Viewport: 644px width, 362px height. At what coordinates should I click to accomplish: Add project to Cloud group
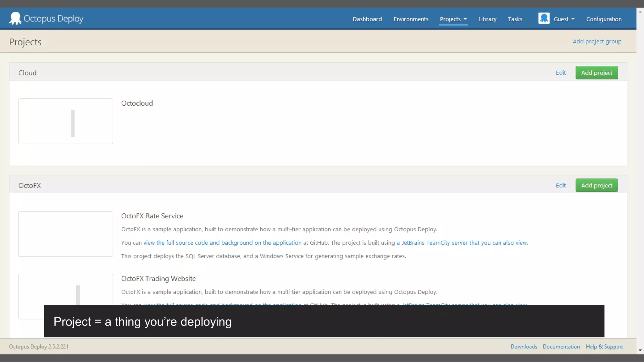click(x=597, y=73)
